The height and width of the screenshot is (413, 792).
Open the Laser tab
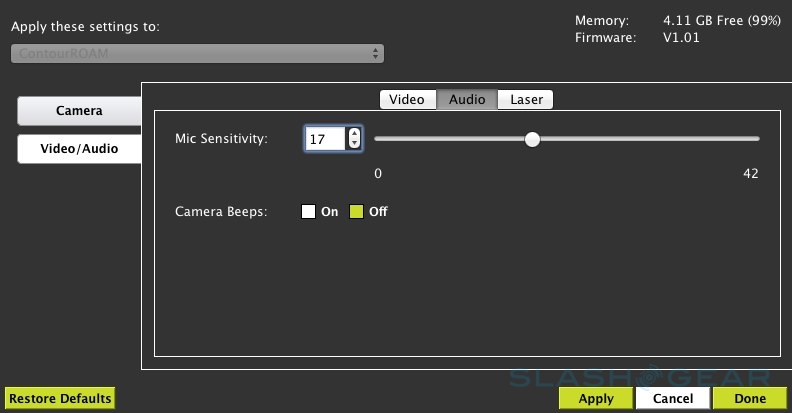click(x=526, y=99)
